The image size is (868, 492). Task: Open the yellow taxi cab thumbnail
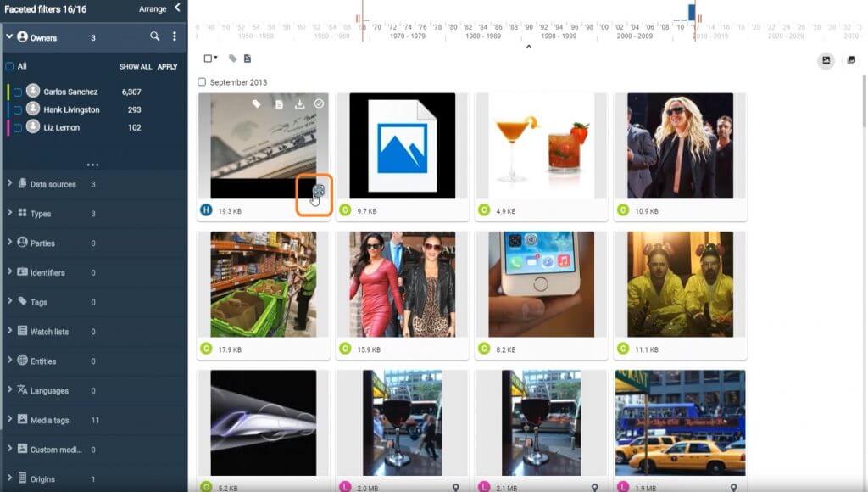681,422
